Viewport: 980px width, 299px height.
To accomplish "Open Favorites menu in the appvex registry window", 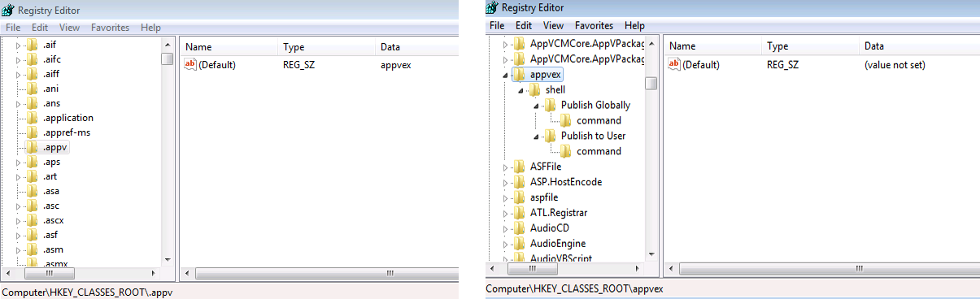I will (594, 26).
